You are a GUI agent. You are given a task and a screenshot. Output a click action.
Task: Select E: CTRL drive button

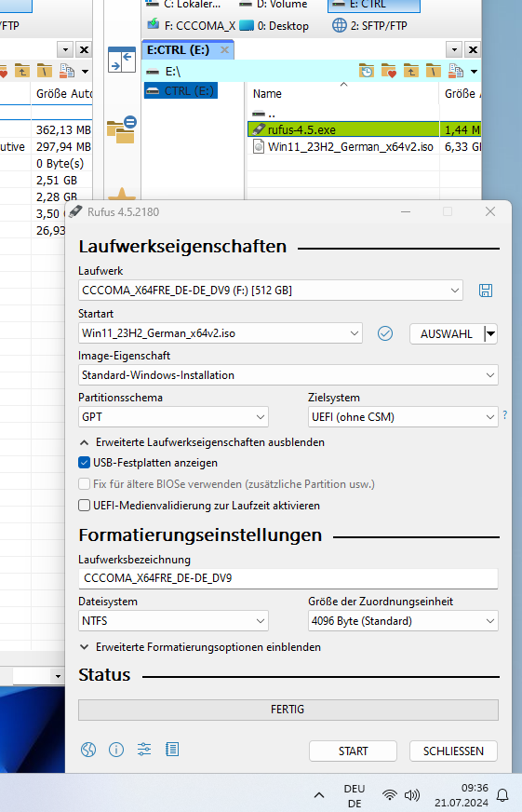pyautogui.click(x=373, y=5)
